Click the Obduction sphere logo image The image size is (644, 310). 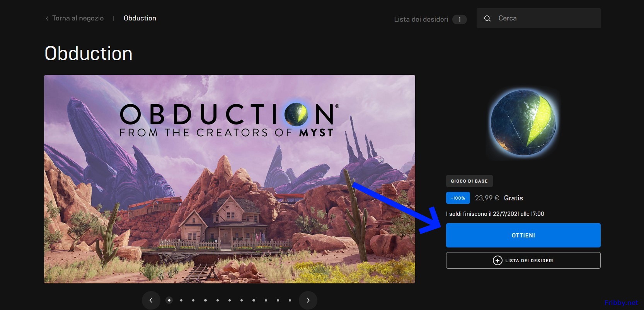(x=523, y=123)
